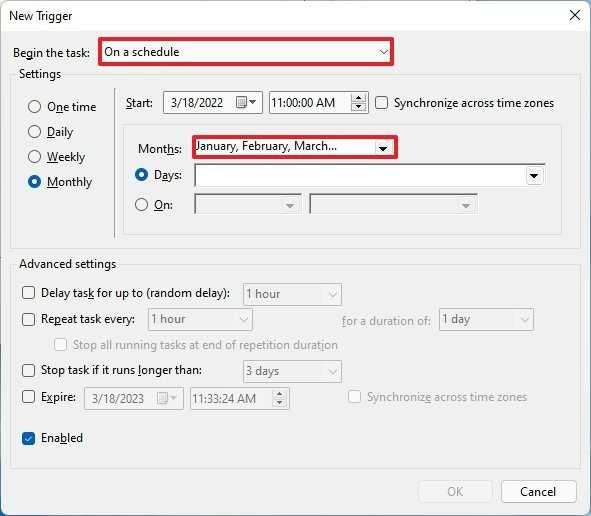Tick Expire's Synchronize across time zones checkbox

[x=354, y=397]
